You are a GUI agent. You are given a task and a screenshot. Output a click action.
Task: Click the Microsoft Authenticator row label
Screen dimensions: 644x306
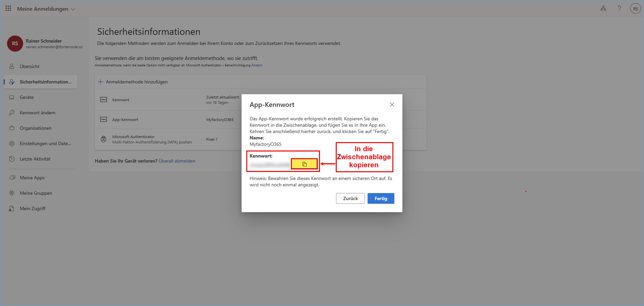click(x=133, y=137)
